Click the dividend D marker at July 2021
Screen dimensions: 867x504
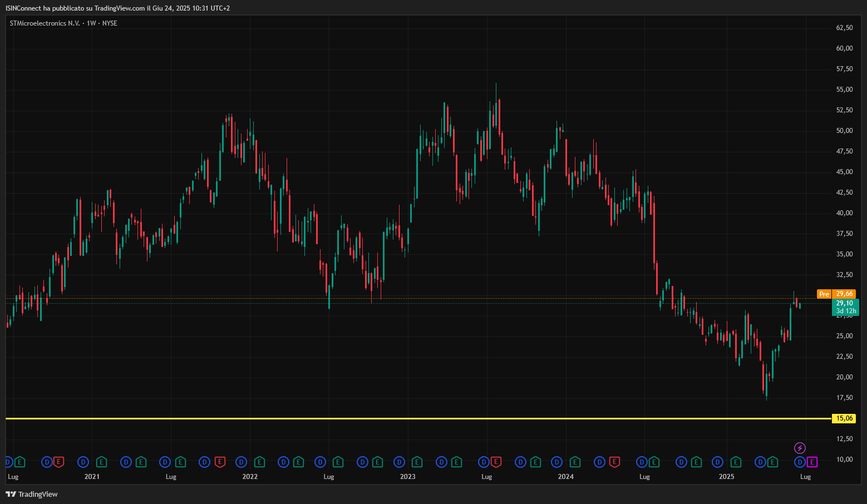pos(165,462)
